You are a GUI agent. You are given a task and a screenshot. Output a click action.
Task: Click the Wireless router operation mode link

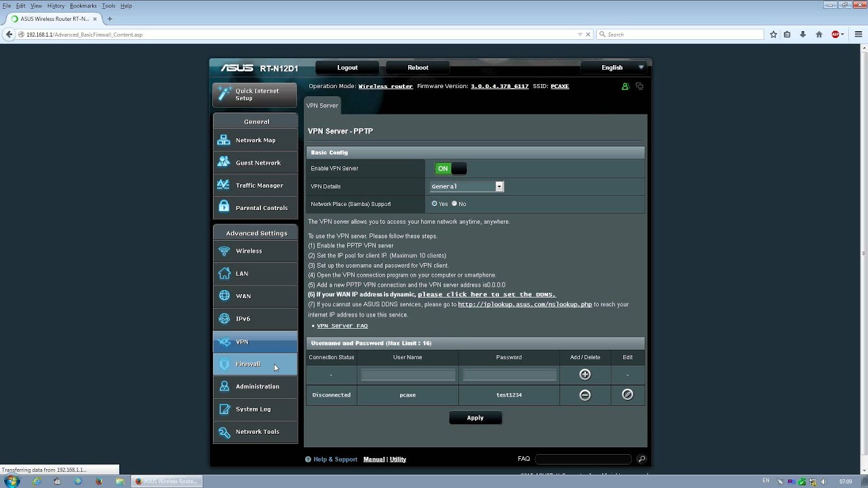[x=385, y=87]
